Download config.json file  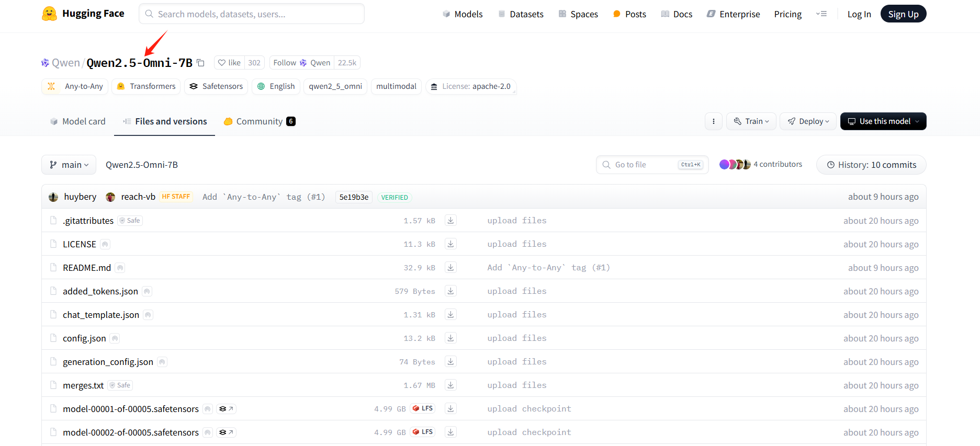point(450,338)
